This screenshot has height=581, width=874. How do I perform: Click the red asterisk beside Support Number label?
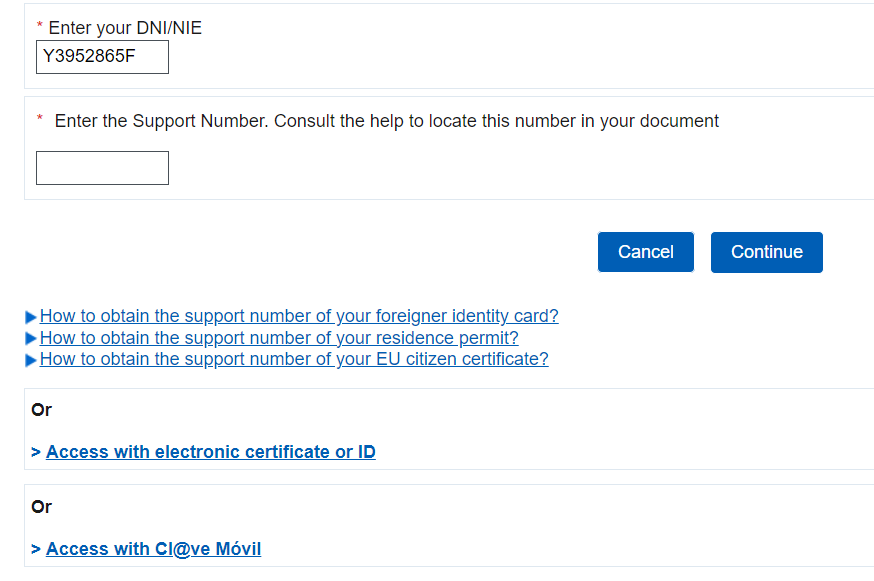tap(40, 119)
